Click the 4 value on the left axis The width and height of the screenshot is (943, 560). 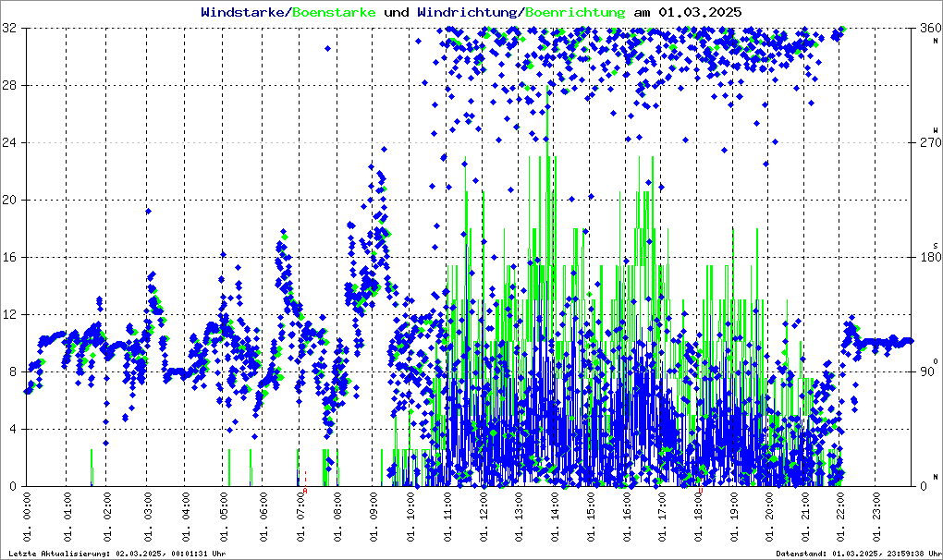(x=16, y=429)
